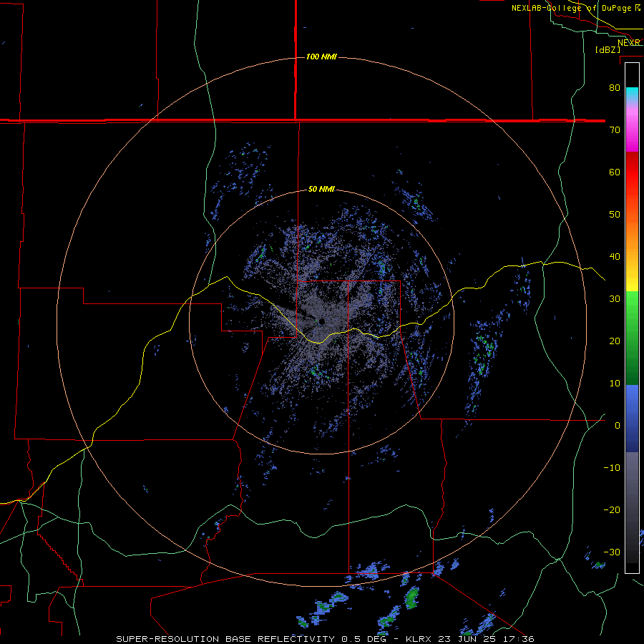Click the 100 NMI range ring label
Image resolution: width=644 pixels, height=644 pixels.
[321, 57]
